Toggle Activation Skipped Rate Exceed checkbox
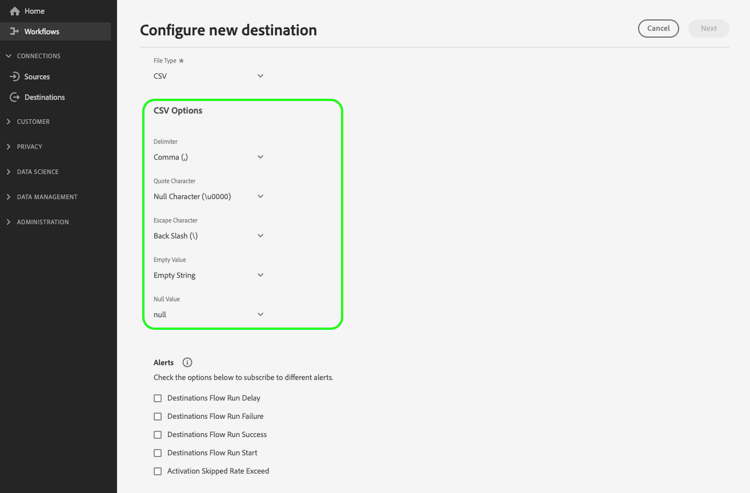The width and height of the screenshot is (750, 493). tap(158, 471)
